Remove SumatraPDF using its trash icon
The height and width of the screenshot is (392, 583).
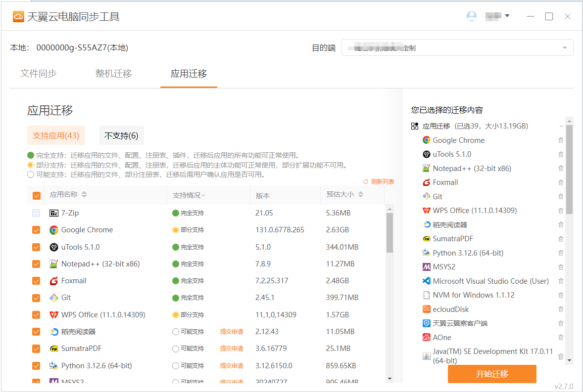[x=561, y=239]
